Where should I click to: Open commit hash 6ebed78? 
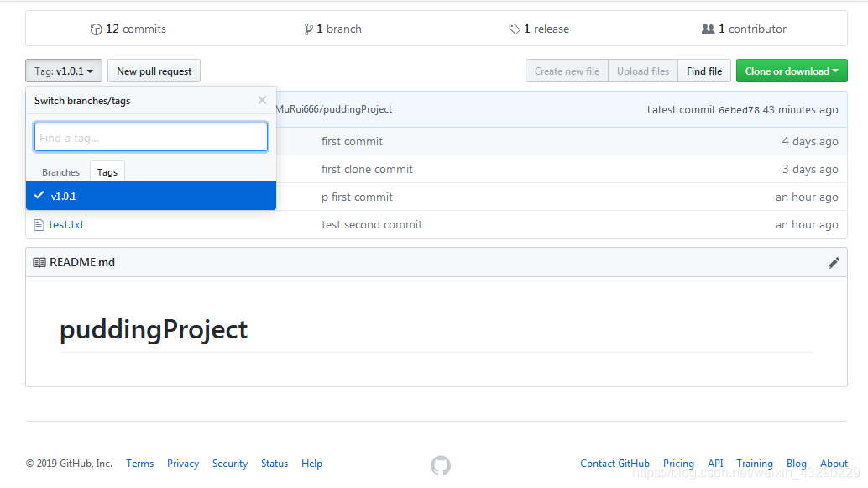739,110
